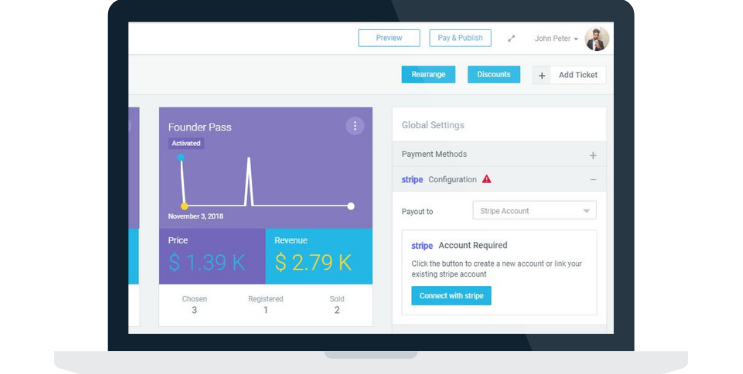Open the Payout to Stripe Account dropdown

tap(535, 210)
